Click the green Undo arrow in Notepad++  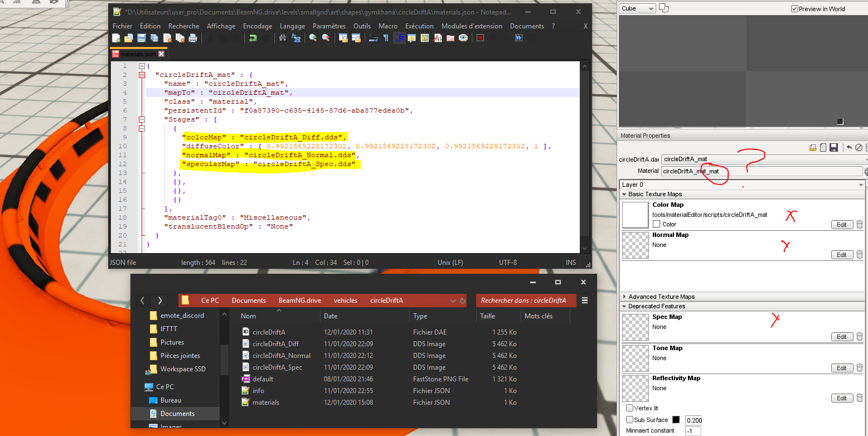pos(253,38)
